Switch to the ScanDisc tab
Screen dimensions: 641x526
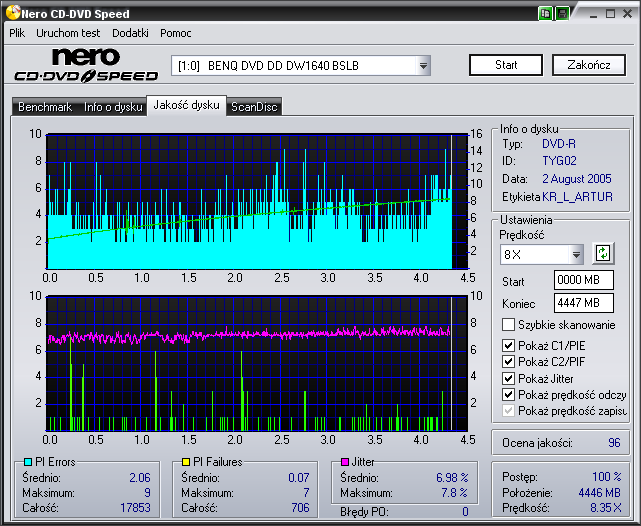pos(254,107)
